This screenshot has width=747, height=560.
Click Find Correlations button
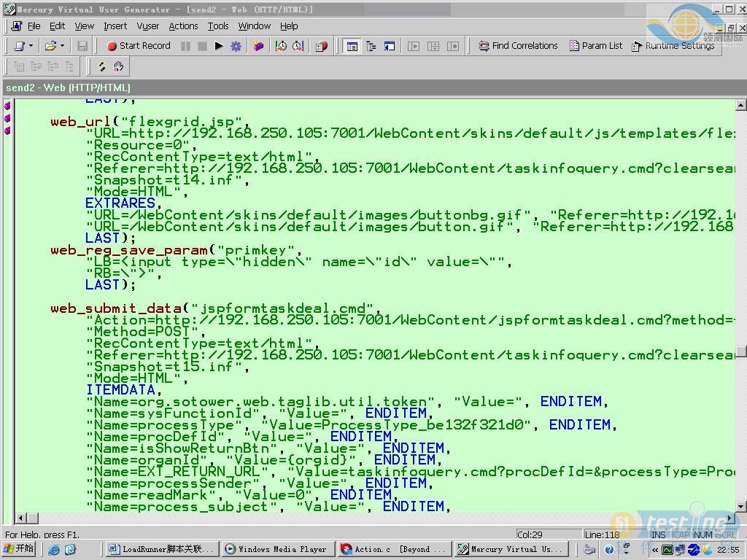click(x=518, y=45)
